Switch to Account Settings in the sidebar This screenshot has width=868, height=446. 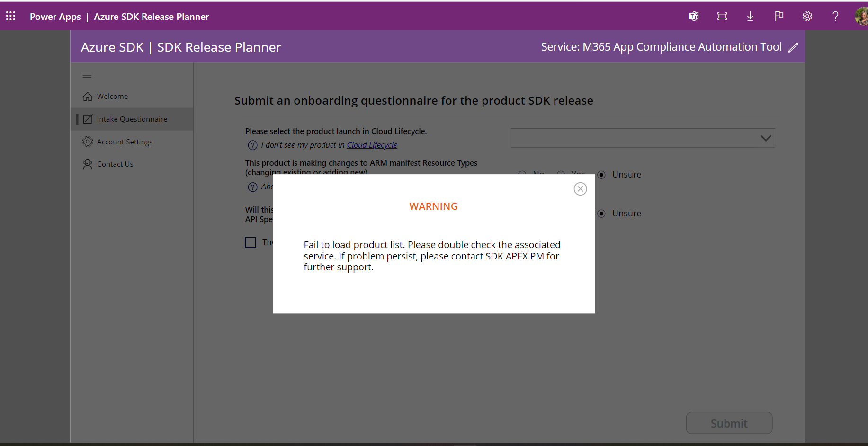click(x=124, y=141)
